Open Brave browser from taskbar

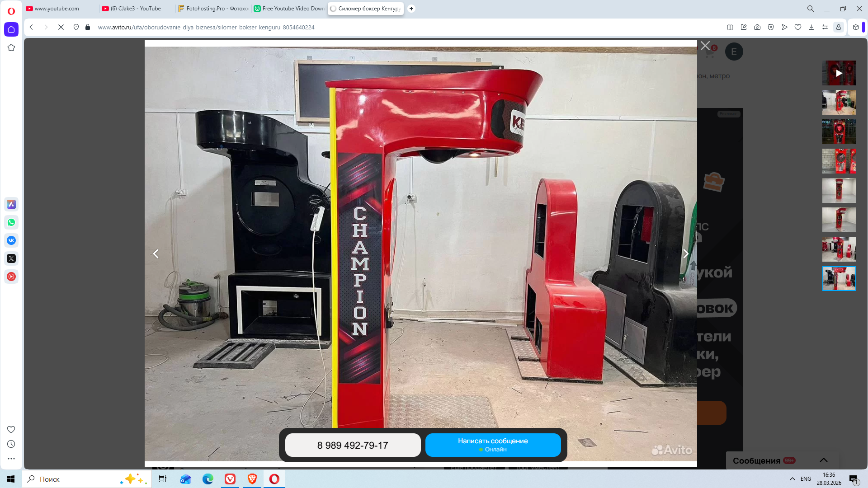[252, 479]
